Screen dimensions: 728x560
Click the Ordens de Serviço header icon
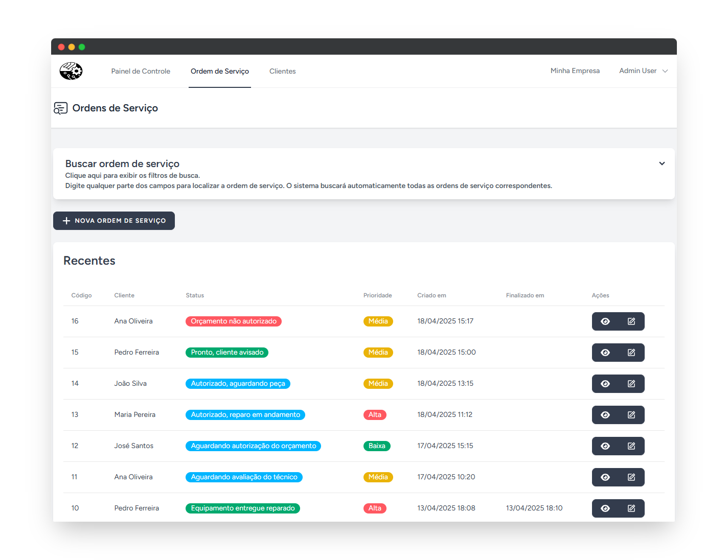click(61, 108)
